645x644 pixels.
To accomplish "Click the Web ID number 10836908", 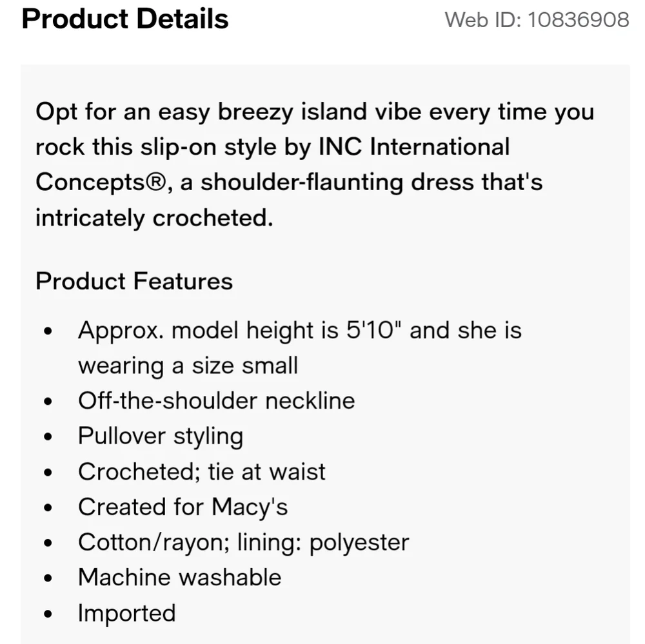I will pos(579,19).
